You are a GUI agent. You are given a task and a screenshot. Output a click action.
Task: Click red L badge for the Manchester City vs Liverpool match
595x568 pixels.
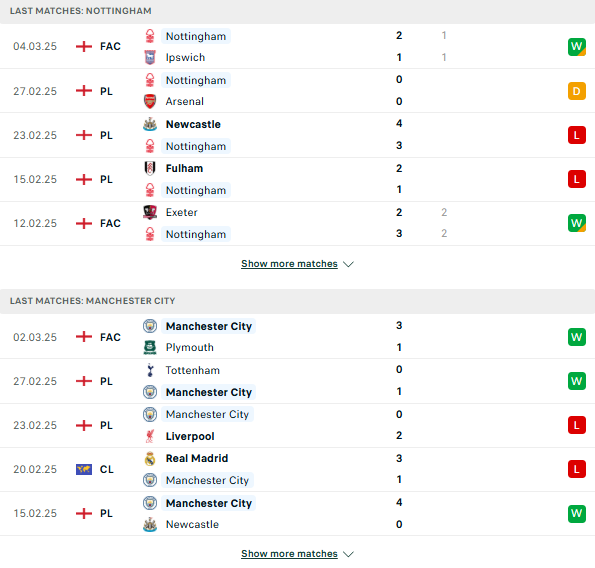tap(576, 425)
